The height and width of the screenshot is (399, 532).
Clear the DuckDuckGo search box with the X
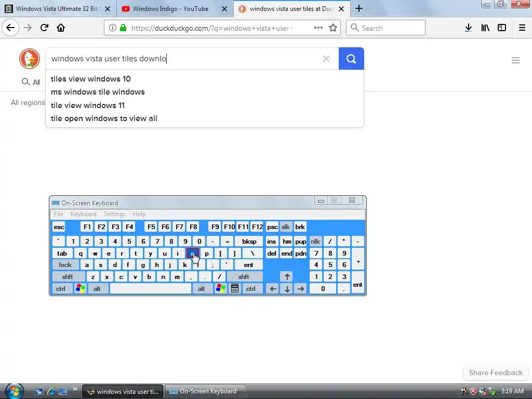pyautogui.click(x=326, y=59)
